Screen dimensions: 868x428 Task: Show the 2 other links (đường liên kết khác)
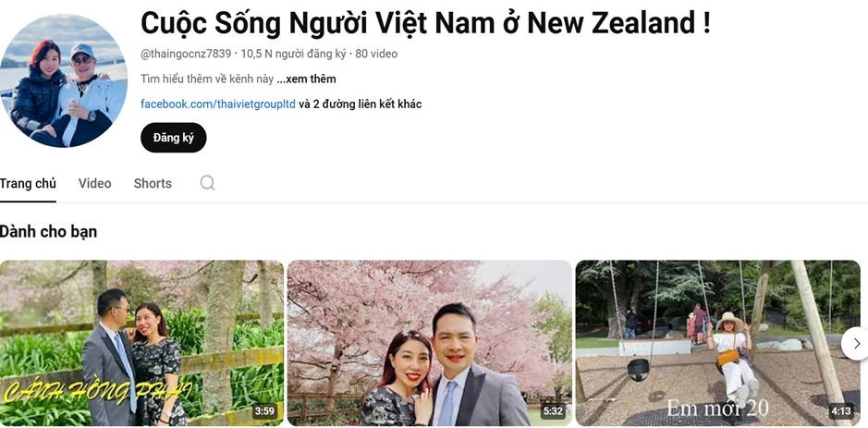coord(360,104)
